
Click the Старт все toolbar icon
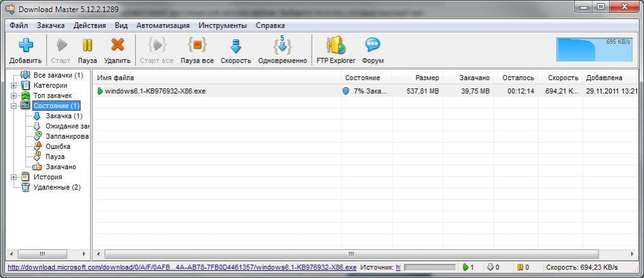click(157, 45)
